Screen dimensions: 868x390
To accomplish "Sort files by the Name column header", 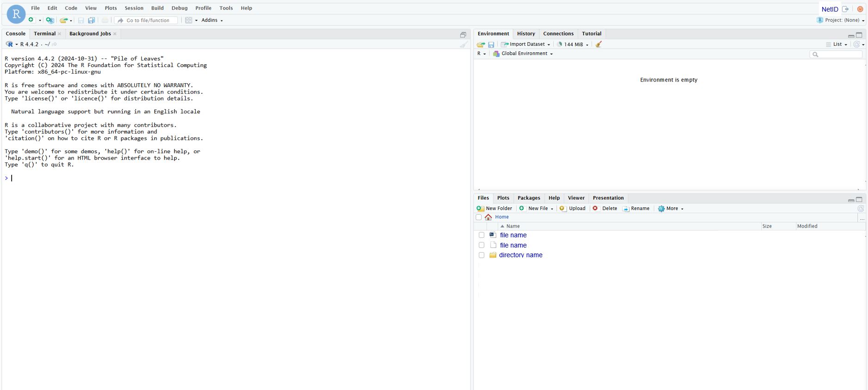I will pyautogui.click(x=513, y=226).
